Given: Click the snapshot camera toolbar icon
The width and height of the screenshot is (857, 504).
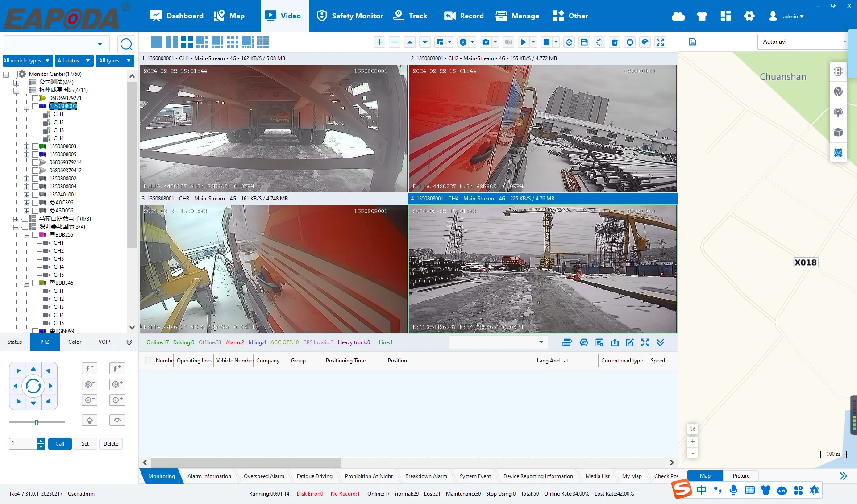Looking at the screenshot, I should coord(486,42).
